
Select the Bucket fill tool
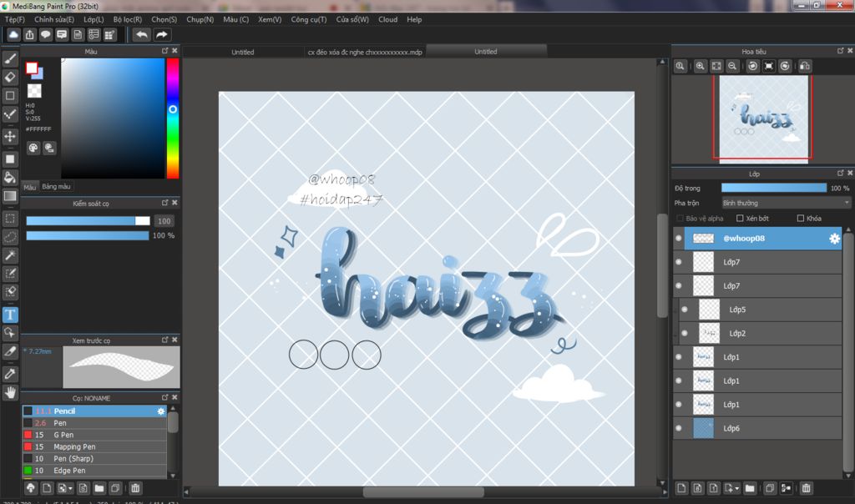pyautogui.click(x=10, y=177)
